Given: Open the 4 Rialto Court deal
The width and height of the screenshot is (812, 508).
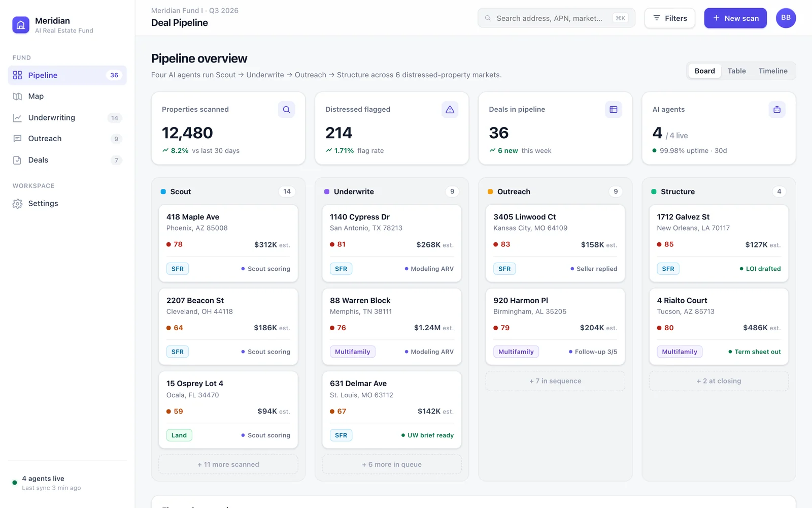Looking at the screenshot, I should coord(719,327).
